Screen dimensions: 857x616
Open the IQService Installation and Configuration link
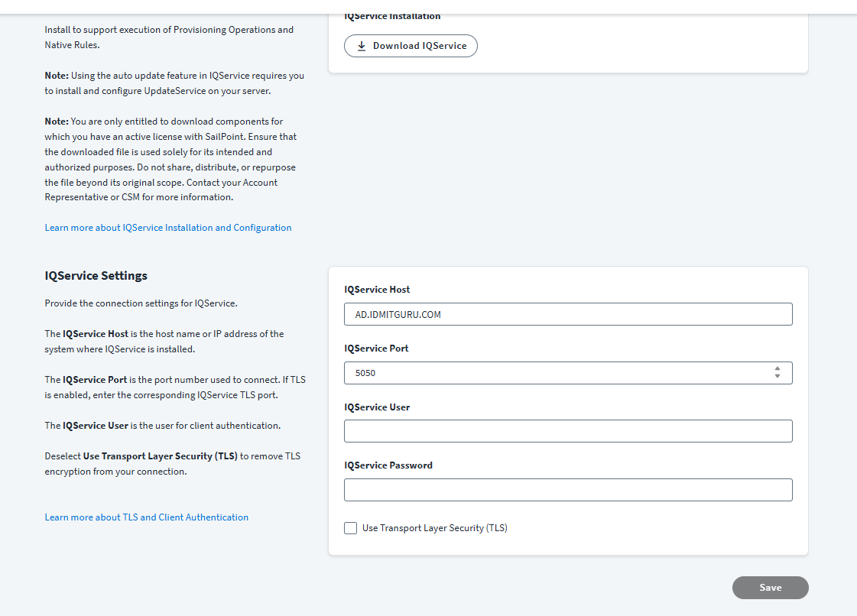coord(168,228)
